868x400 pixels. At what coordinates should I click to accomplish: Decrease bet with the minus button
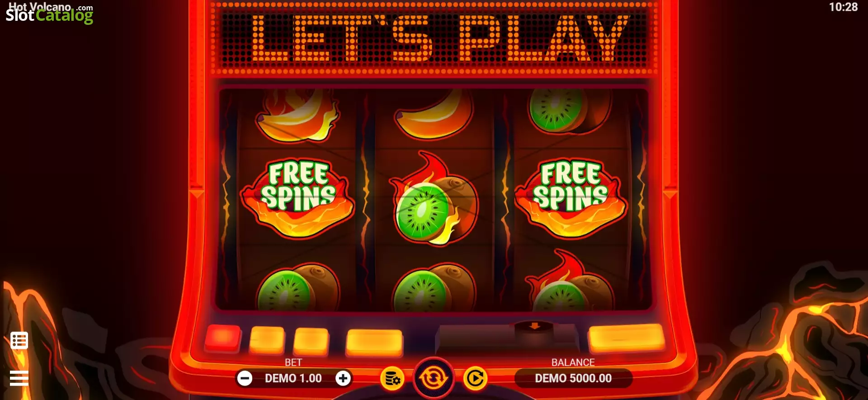[245, 378]
